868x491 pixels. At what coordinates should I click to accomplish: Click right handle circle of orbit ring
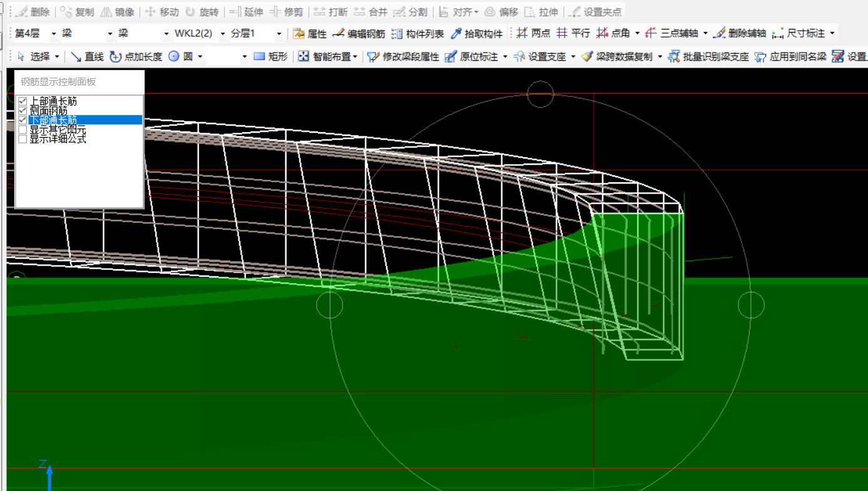(x=751, y=305)
